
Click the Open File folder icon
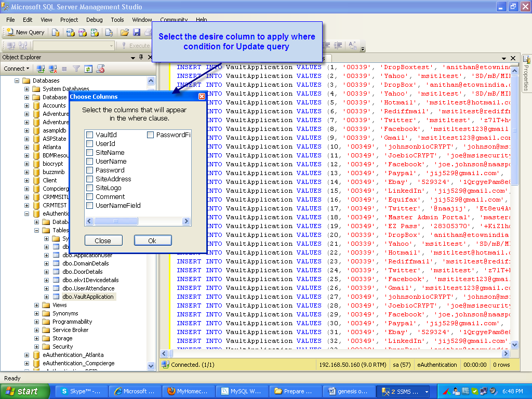tap(125, 32)
